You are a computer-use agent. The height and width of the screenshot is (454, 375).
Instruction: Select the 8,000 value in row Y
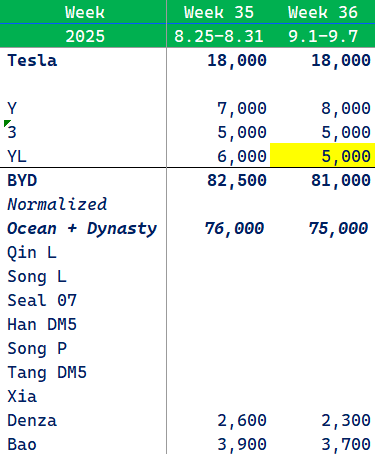click(346, 108)
